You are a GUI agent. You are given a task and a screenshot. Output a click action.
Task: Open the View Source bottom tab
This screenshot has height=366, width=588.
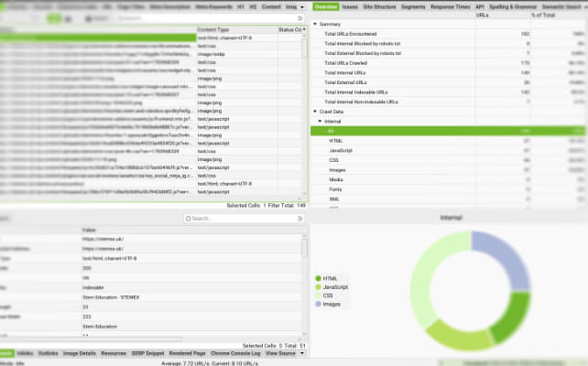click(x=280, y=353)
